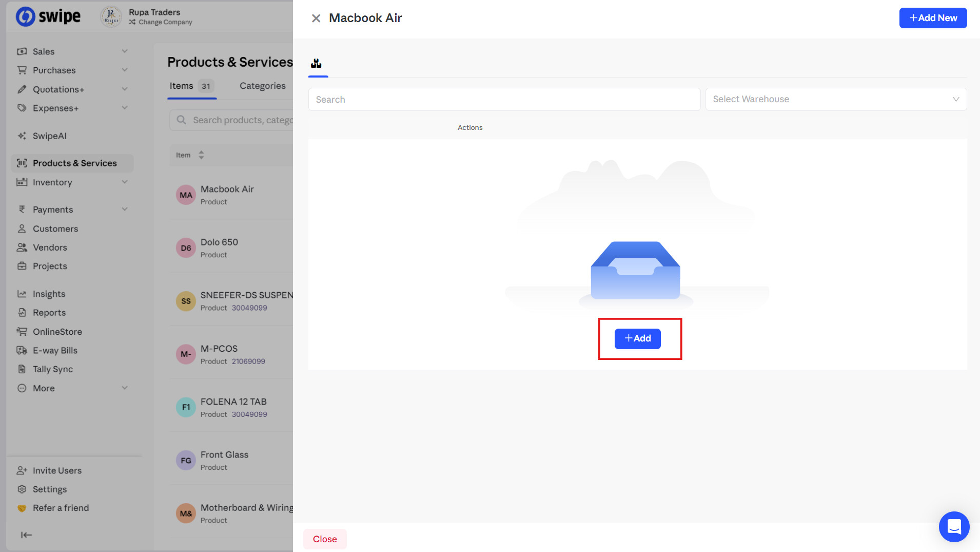Click the search magnifier icon in products list
This screenshot has width=980, height=552.
(x=181, y=120)
